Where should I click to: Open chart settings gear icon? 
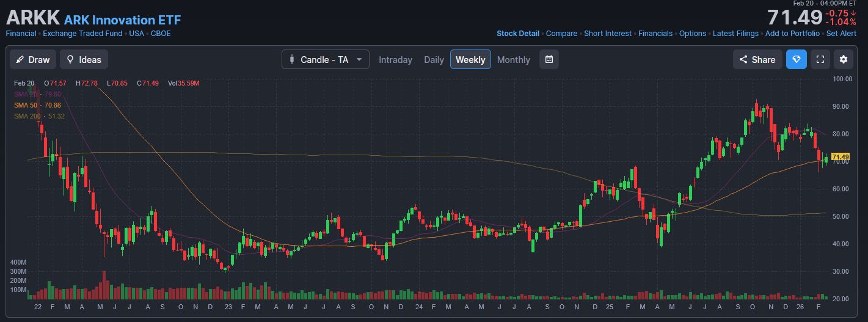tap(844, 59)
